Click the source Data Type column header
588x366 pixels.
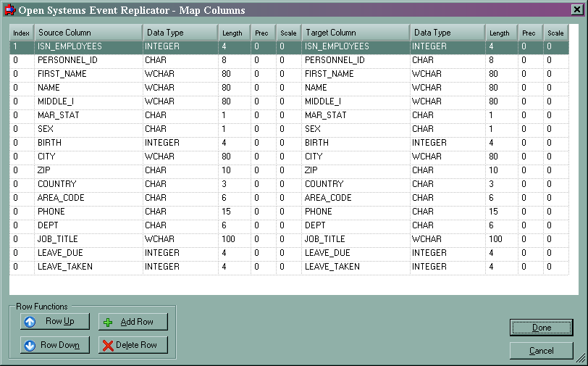coord(180,33)
